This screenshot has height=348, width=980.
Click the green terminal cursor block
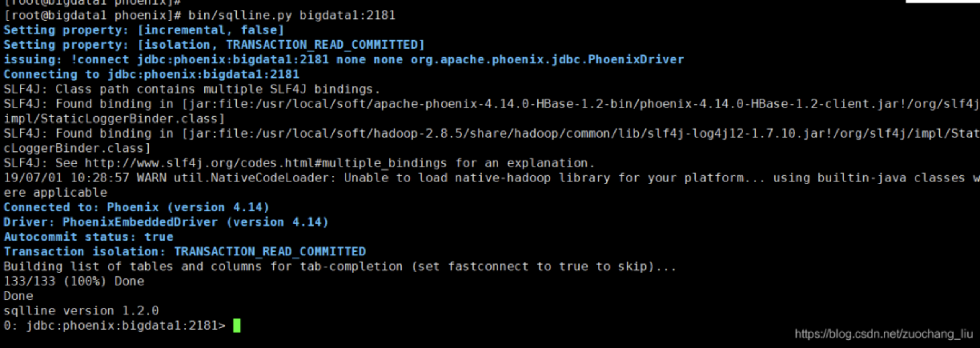237,326
